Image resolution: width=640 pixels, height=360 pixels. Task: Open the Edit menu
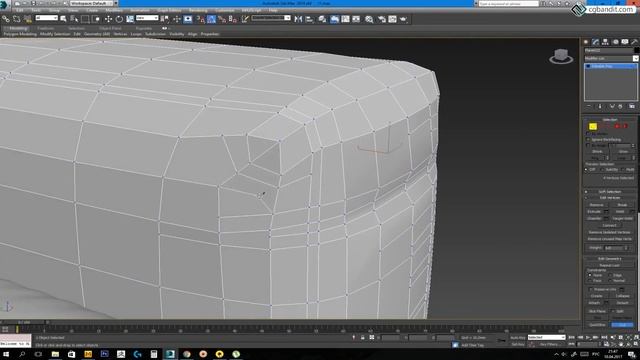[x=19, y=10]
